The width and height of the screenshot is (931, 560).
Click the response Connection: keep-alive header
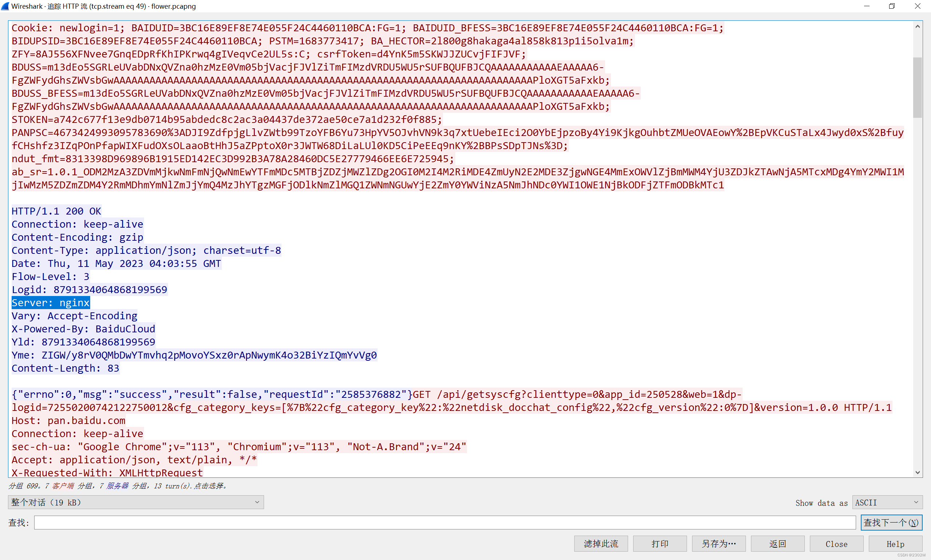point(77,224)
